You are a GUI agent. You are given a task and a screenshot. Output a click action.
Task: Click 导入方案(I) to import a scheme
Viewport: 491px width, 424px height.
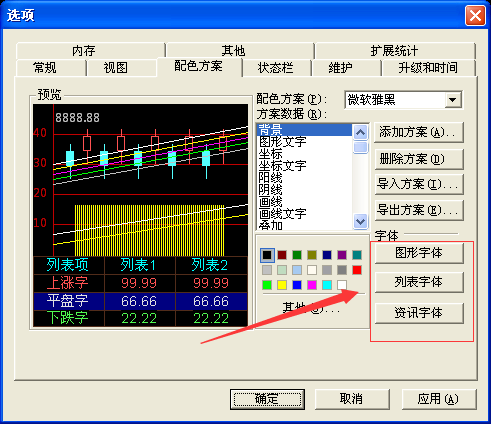click(419, 184)
